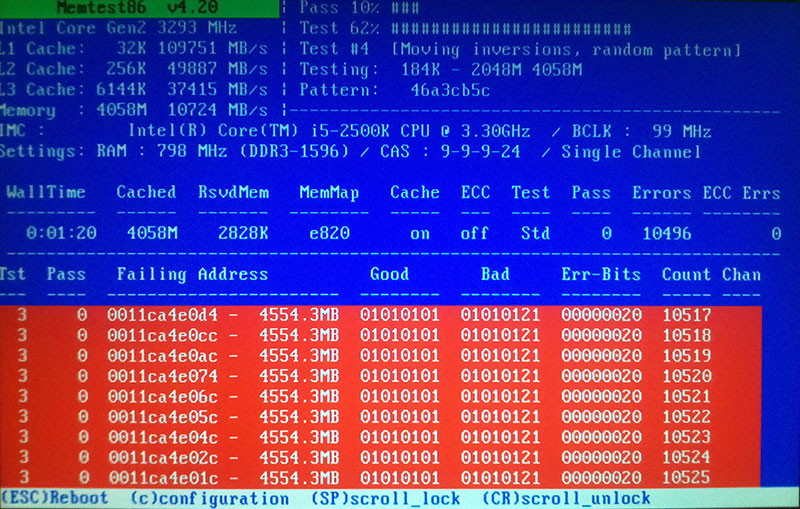Click the Test #4 moving inversions text

point(519,49)
